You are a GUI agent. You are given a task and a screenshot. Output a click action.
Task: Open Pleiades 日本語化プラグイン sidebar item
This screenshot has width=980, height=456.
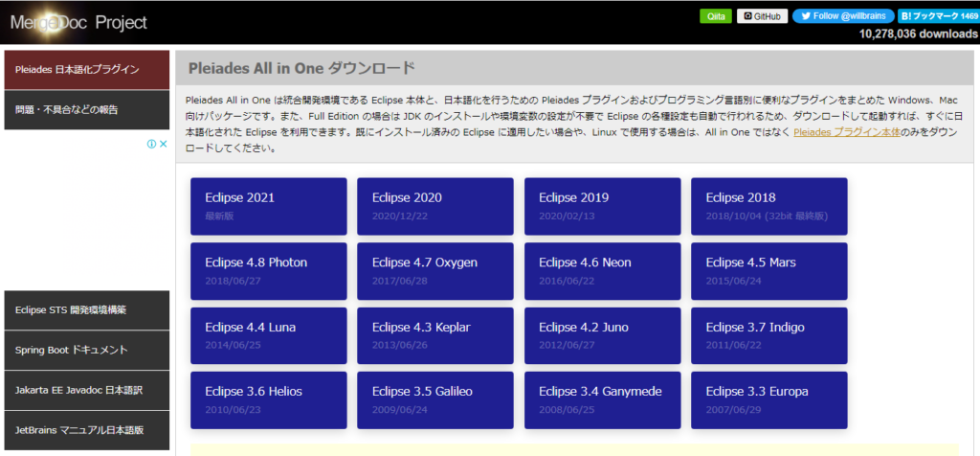pos(87,69)
